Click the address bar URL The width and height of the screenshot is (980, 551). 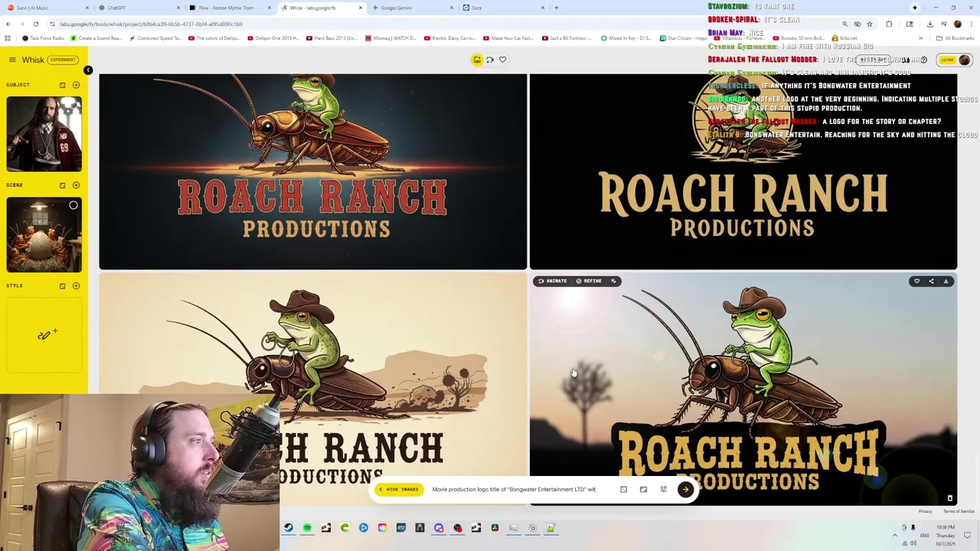click(x=151, y=24)
